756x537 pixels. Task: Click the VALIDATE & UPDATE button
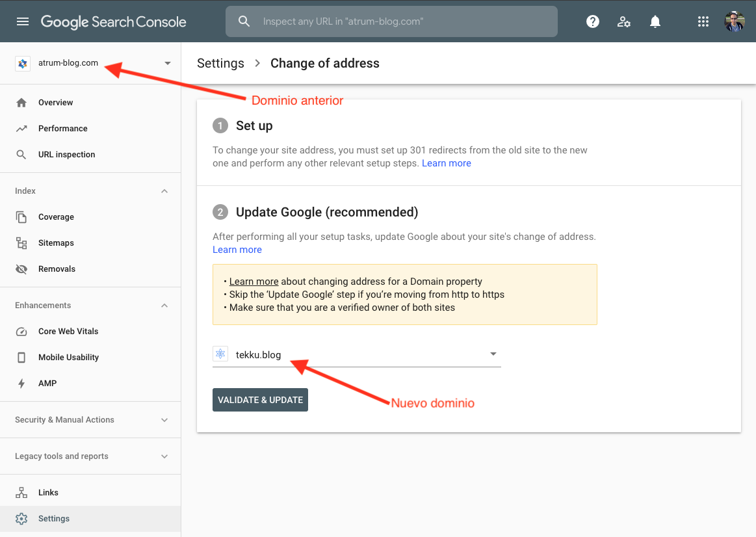(260, 399)
